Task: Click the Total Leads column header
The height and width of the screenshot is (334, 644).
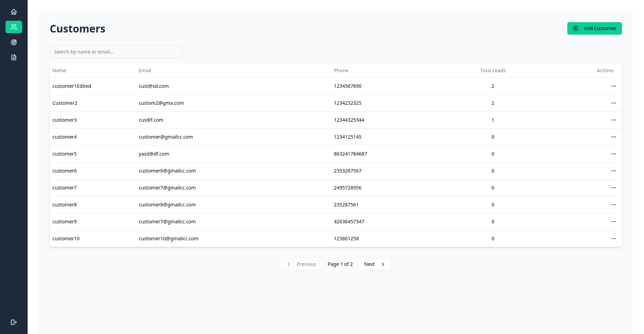Action: [x=493, y=71]
